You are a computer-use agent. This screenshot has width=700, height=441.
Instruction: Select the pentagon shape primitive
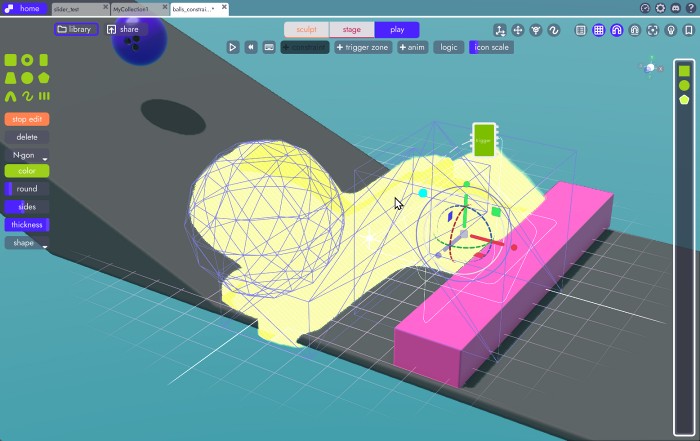[x=44, y=78]
